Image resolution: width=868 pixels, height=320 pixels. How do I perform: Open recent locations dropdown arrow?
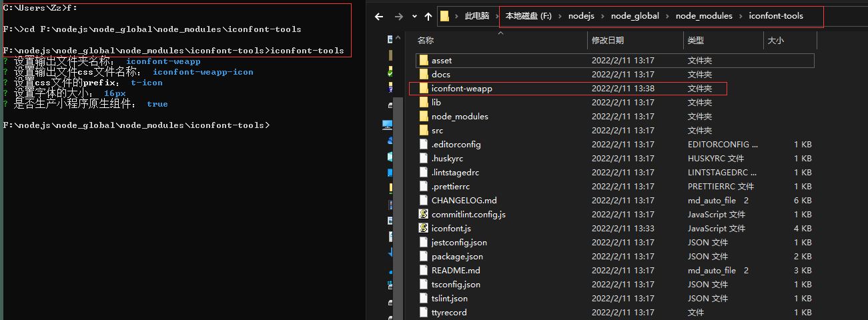point(414,17)
